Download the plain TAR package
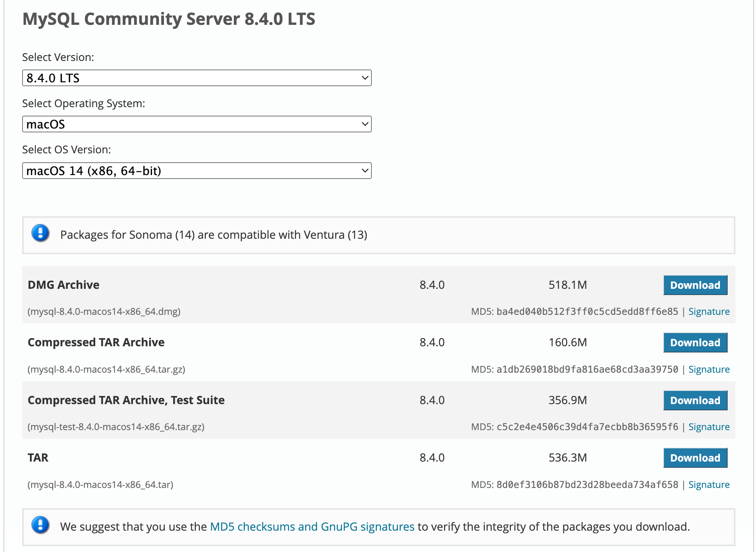The image size is (756, 552). (x=695, y=458)
